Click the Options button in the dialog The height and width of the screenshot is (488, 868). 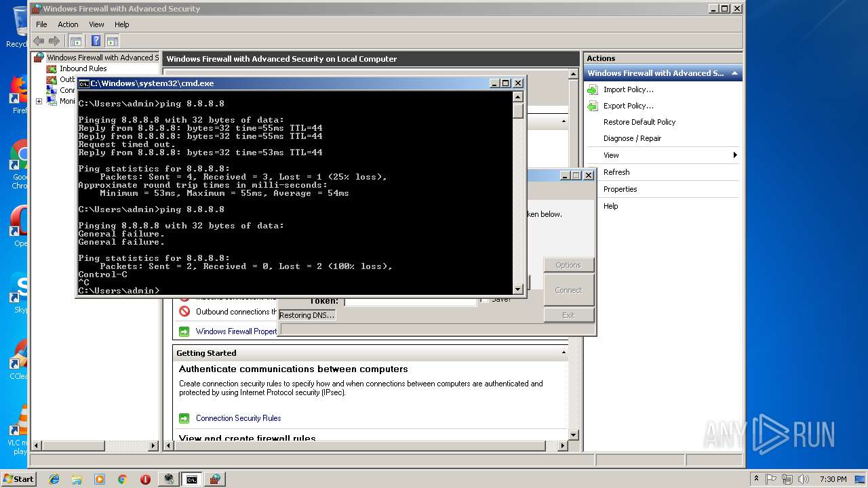tap(568, 265)
